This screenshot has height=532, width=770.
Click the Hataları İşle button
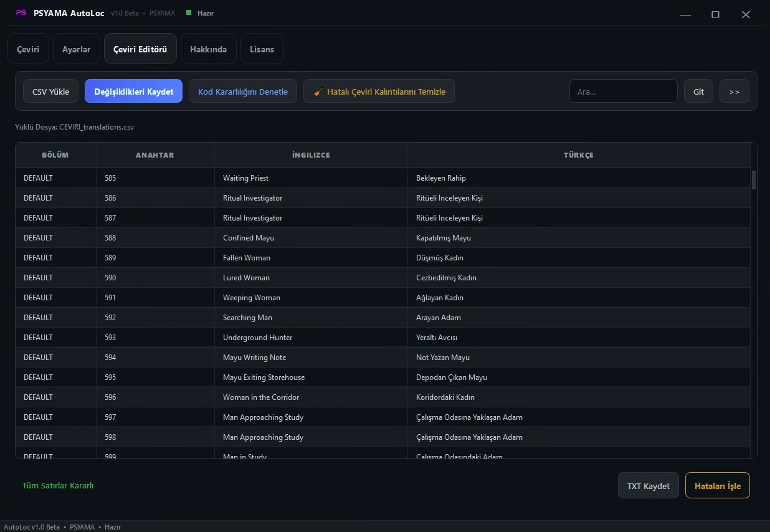coord(718,486)
